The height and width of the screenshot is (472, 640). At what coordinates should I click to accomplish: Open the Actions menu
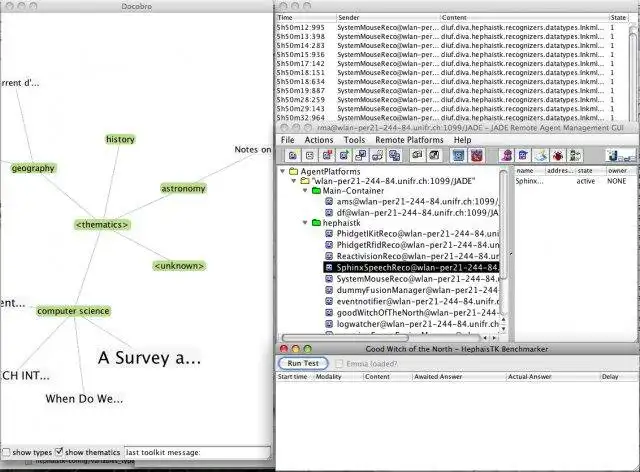click(x=319, y=140)
